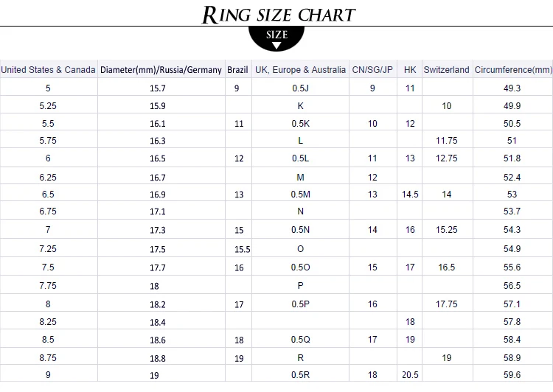Select diameter value '16.9'
553x392 pixels.
(x=158, y=195)
